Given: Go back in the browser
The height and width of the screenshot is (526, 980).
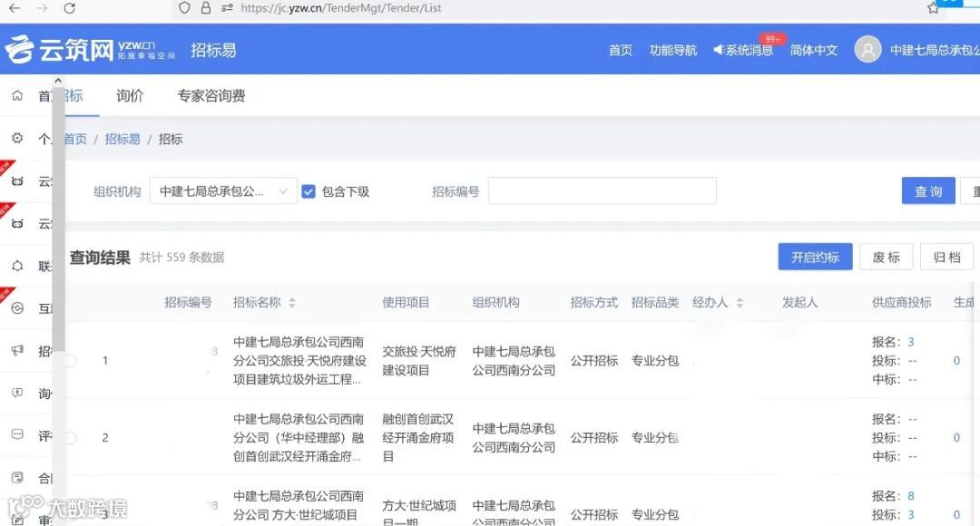Looking at the screenshot, I should 15,8.
